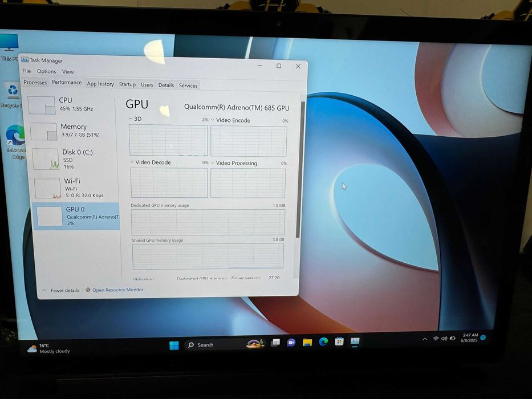Open the Details tab
The width and height of the screenshot is (532, 399).
click(x=166, y=85)
